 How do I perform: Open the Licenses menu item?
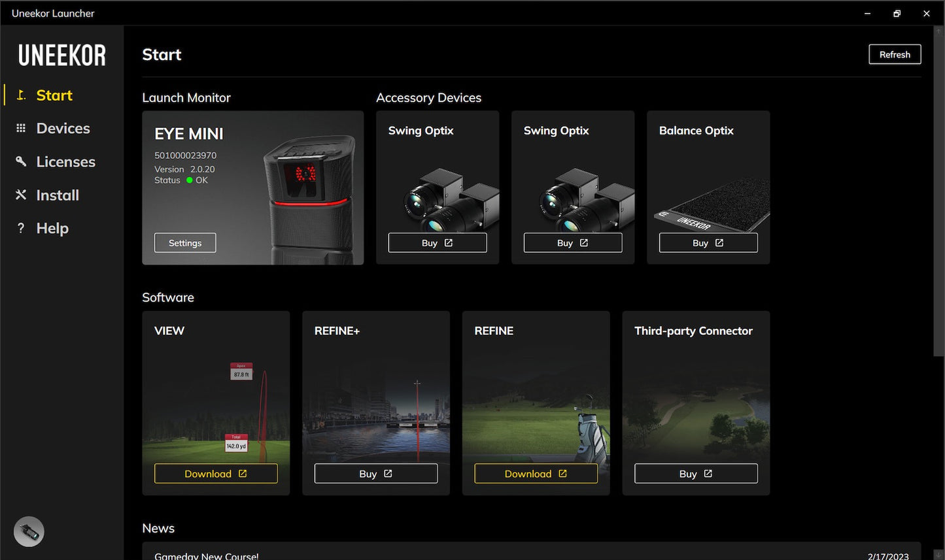point(65,161)
